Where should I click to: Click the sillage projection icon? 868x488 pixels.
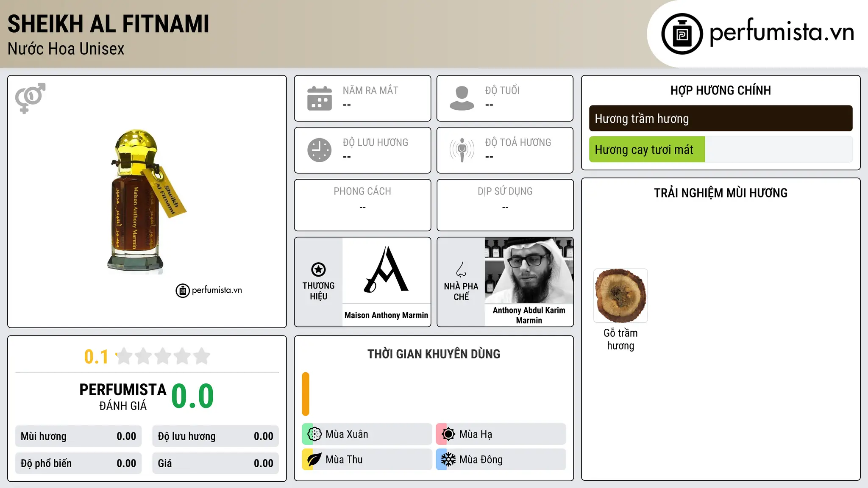click(462, 150)
